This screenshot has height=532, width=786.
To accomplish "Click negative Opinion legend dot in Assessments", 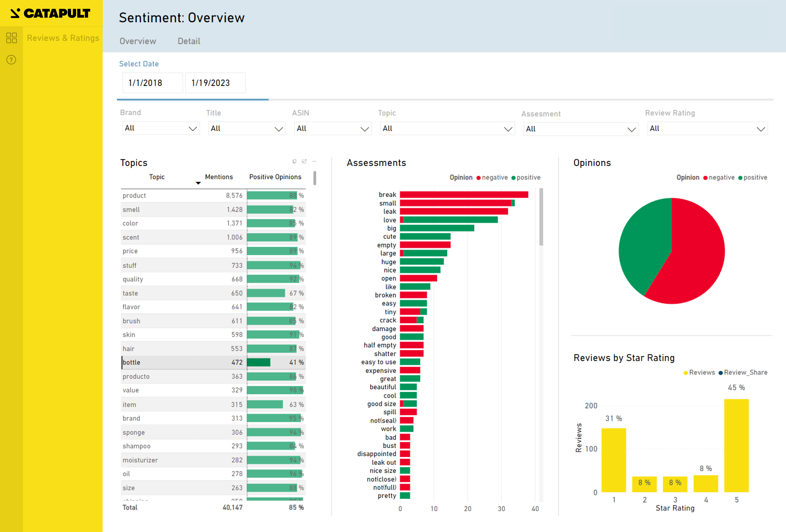I will click(479, 178).
